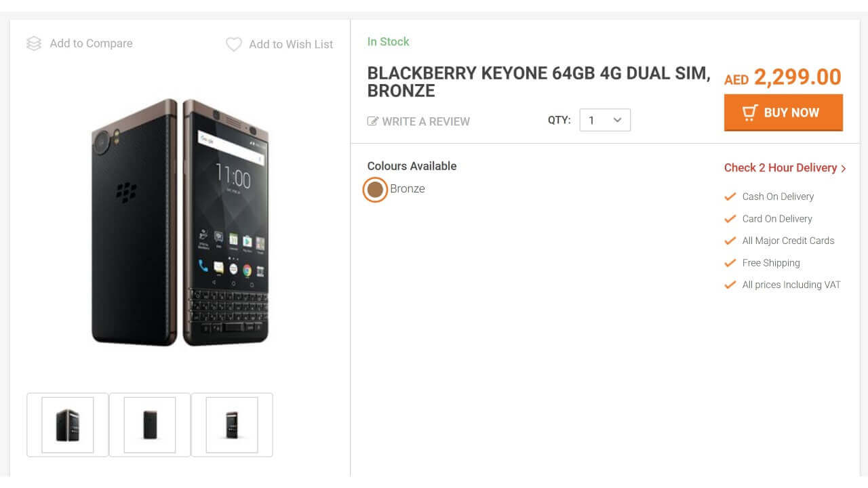
Task: Click the Write a Review link text
Action: [426, 121]
